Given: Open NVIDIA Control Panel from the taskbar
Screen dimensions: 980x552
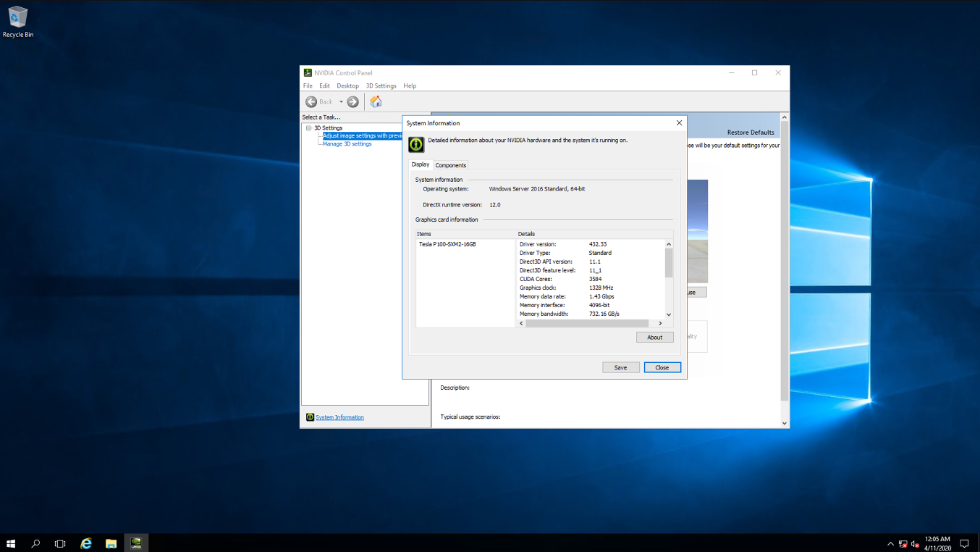Looking at the screenshot, I should [x=136, y=543].
